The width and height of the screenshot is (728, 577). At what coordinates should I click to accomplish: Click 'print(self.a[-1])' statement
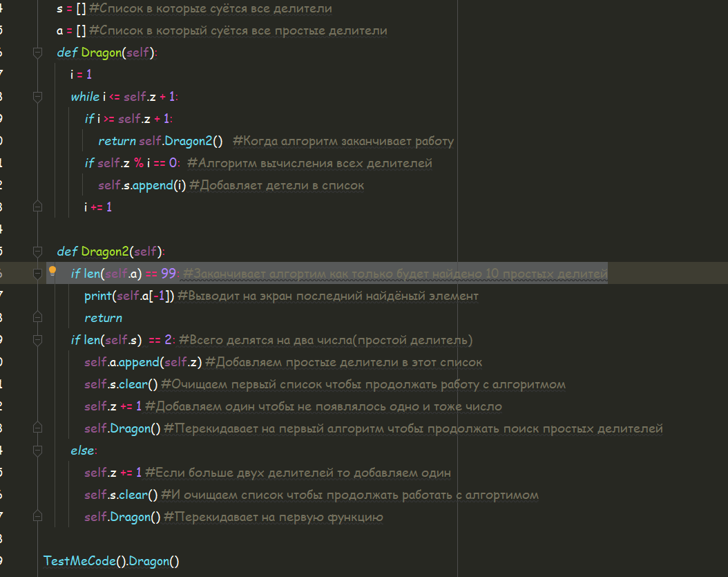[129, 296]
